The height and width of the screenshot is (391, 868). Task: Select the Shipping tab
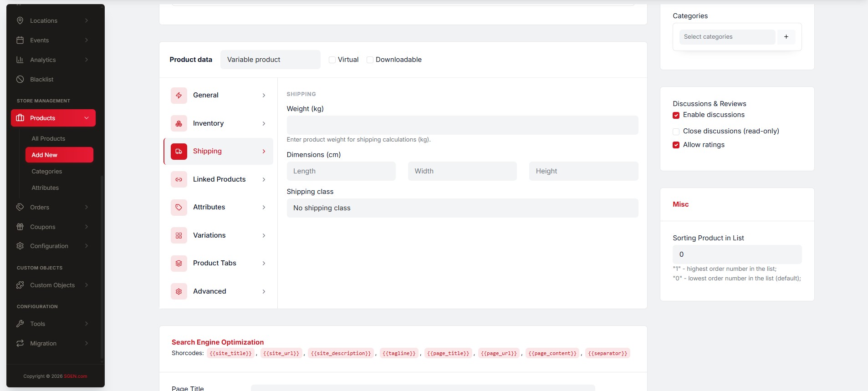pos(219,151)
